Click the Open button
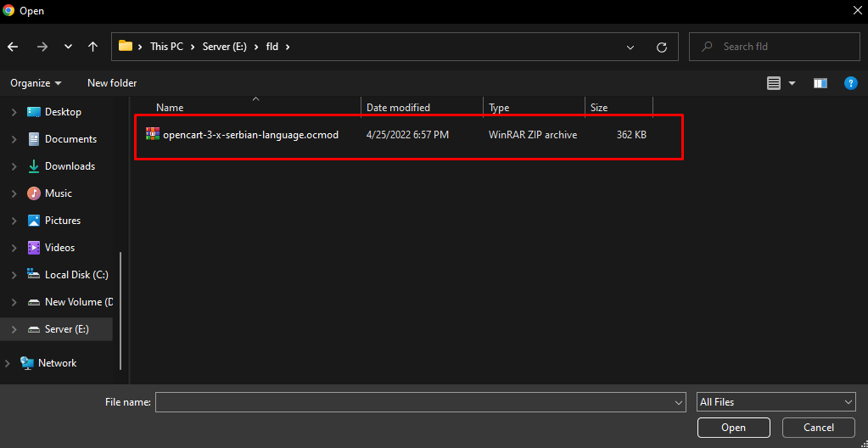This screenshot has height=448, width=868. coord(733,428)
